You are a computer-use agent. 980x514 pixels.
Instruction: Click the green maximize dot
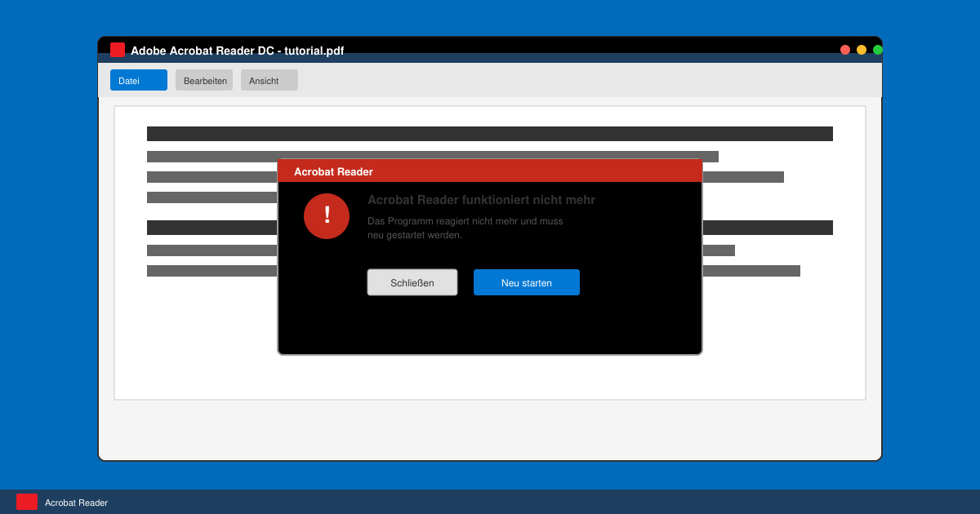878,50
